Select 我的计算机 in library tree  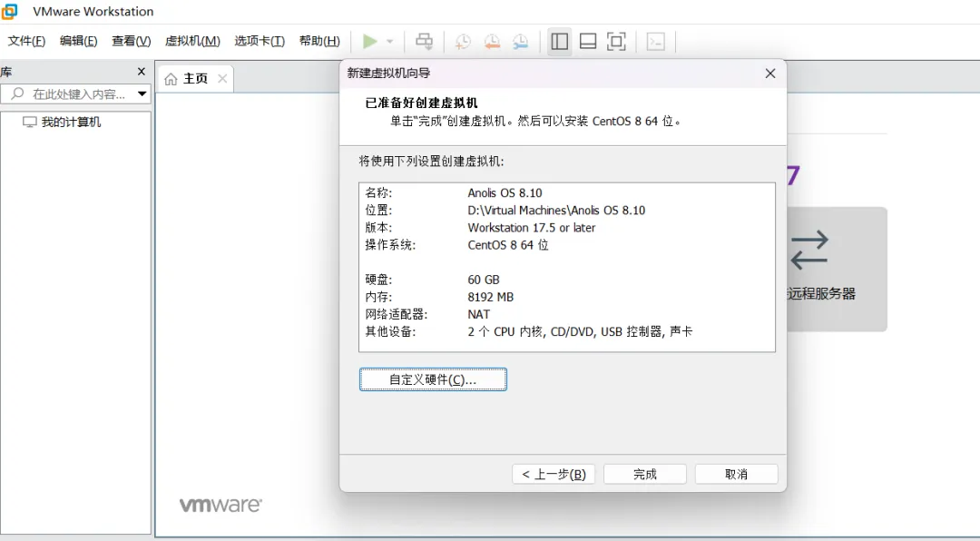click(x=71, y=122)
